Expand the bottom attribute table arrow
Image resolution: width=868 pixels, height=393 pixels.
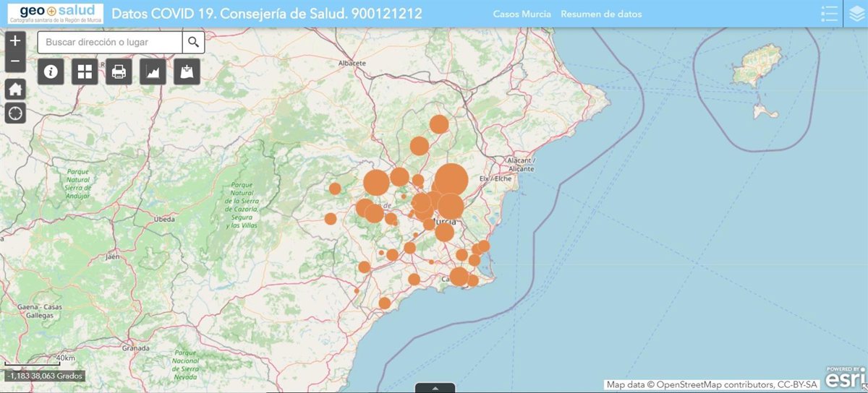point(435,388)
